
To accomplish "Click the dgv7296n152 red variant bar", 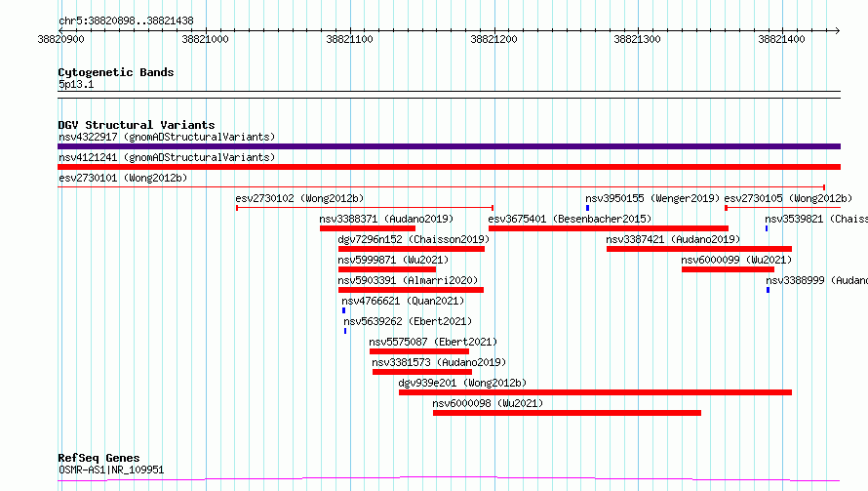I will click(x=412, y=249).
